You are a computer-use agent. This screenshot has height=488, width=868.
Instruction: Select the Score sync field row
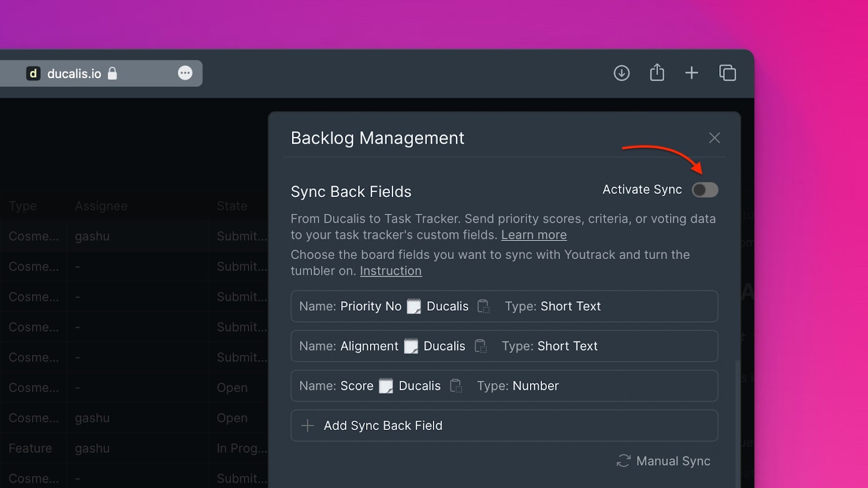pos(504,386)
